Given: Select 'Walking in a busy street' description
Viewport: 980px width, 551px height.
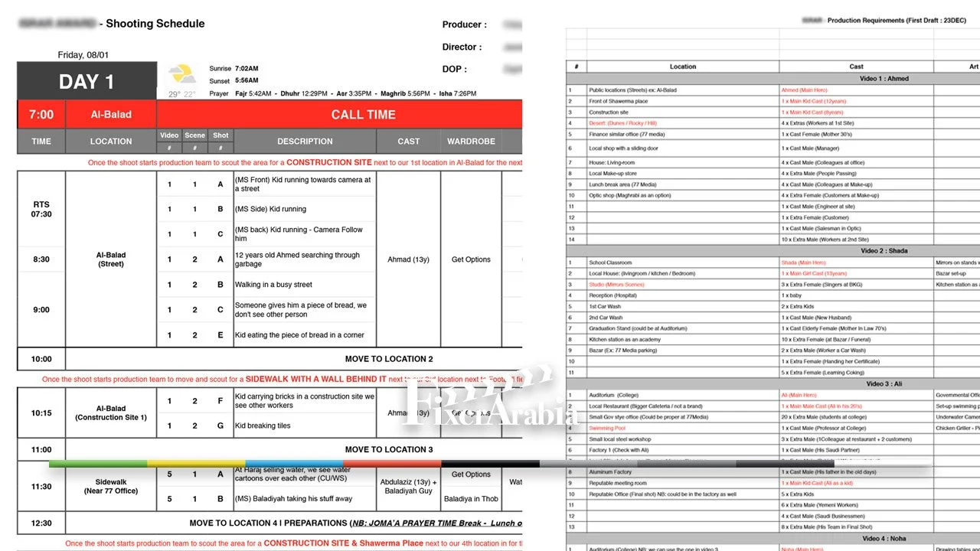Looking at the screenshot, I should point(273,285).
